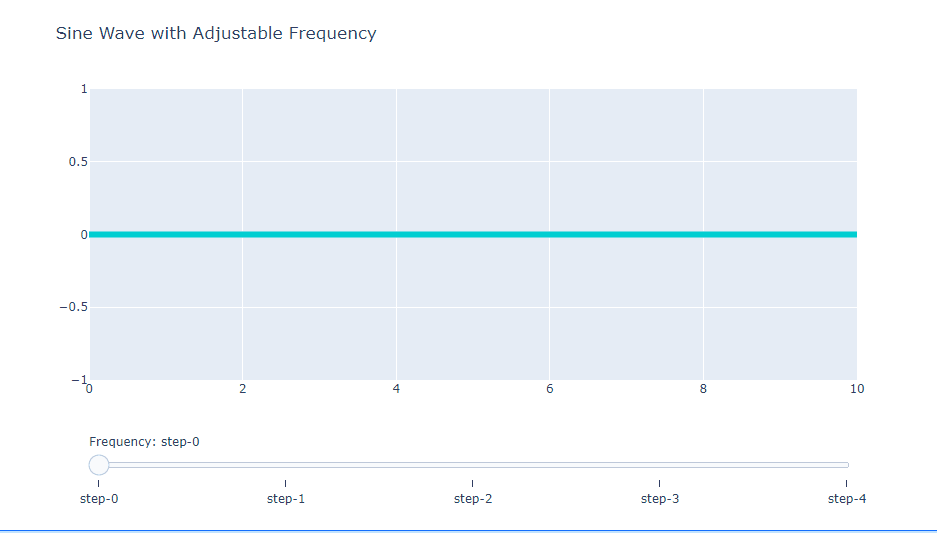Click y-axis tick label 0.5

tap(77, 162)
